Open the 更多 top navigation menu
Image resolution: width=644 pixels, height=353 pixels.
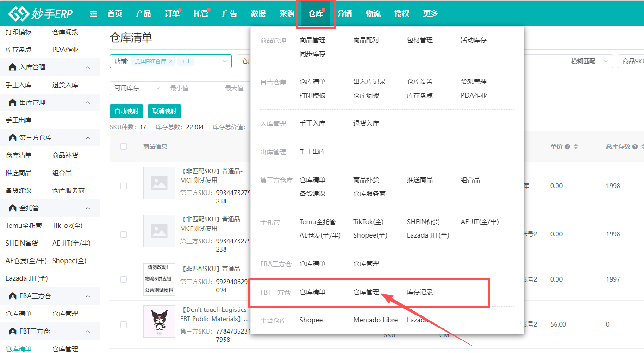pyautogui.click(x=431, y=14)
